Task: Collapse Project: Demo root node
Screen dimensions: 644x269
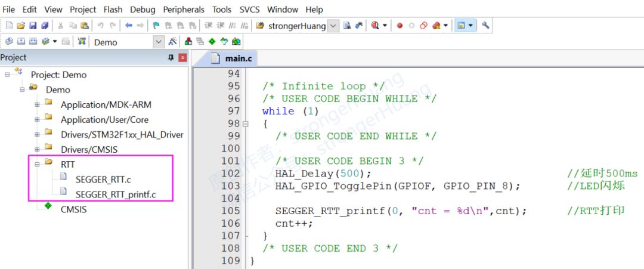Action: 7,75
